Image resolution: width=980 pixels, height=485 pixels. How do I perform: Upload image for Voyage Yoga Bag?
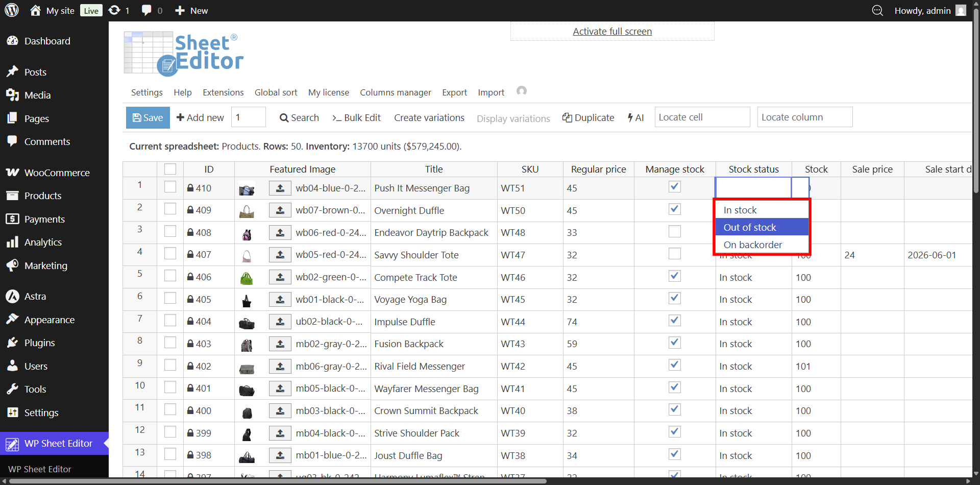[x=280, y=299]
